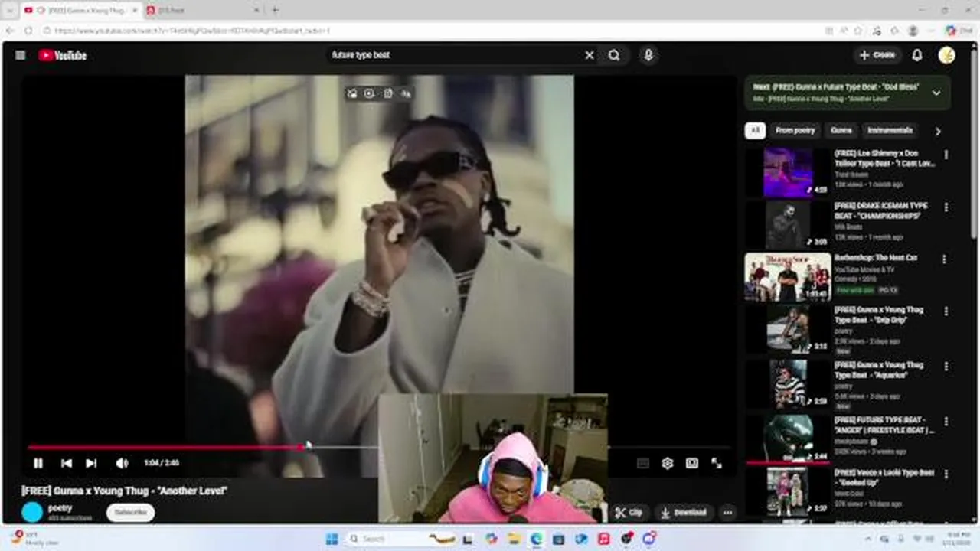Screen dimensions: 980x551
Task: Open File Explorer from taskbar
Action: point(514,539)
